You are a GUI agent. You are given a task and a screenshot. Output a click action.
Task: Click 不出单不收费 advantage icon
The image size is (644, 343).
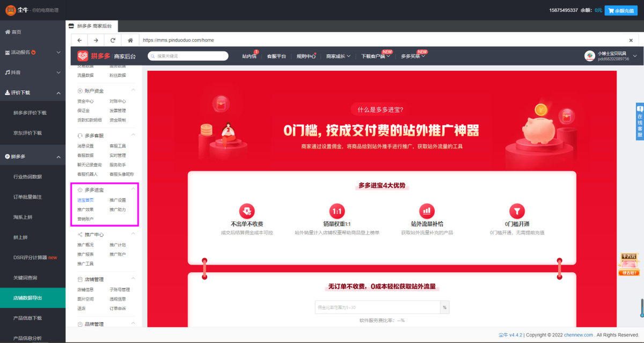click(x=246, y=210)
